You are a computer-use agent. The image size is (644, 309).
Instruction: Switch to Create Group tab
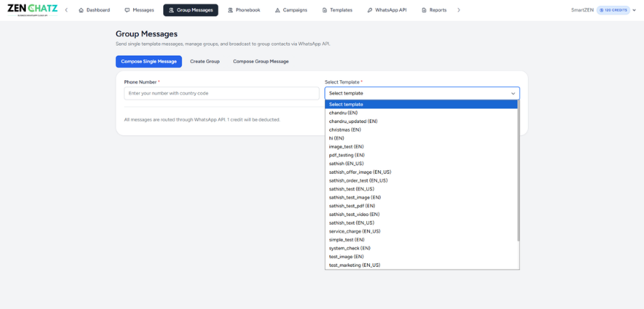point(205,62)
